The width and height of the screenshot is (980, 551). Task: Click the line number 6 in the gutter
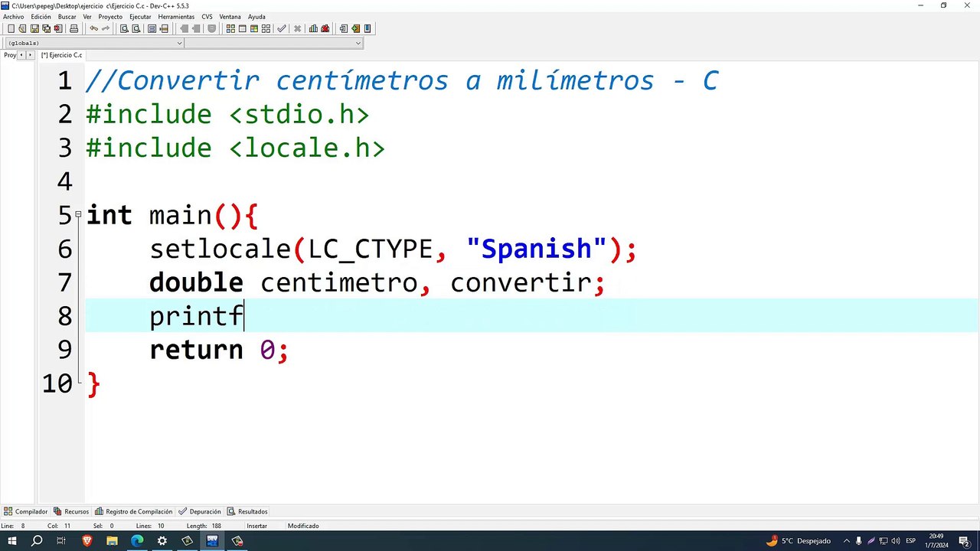[64, 249]
